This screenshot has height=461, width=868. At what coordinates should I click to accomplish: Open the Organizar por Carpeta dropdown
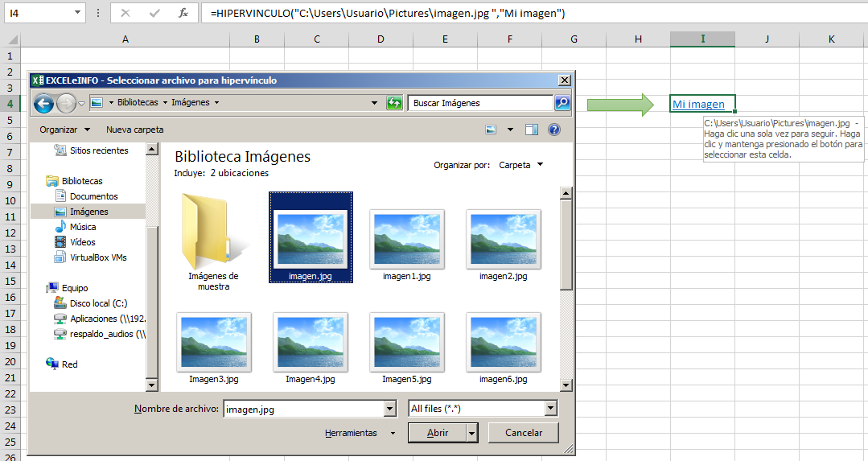click(521, 165)
